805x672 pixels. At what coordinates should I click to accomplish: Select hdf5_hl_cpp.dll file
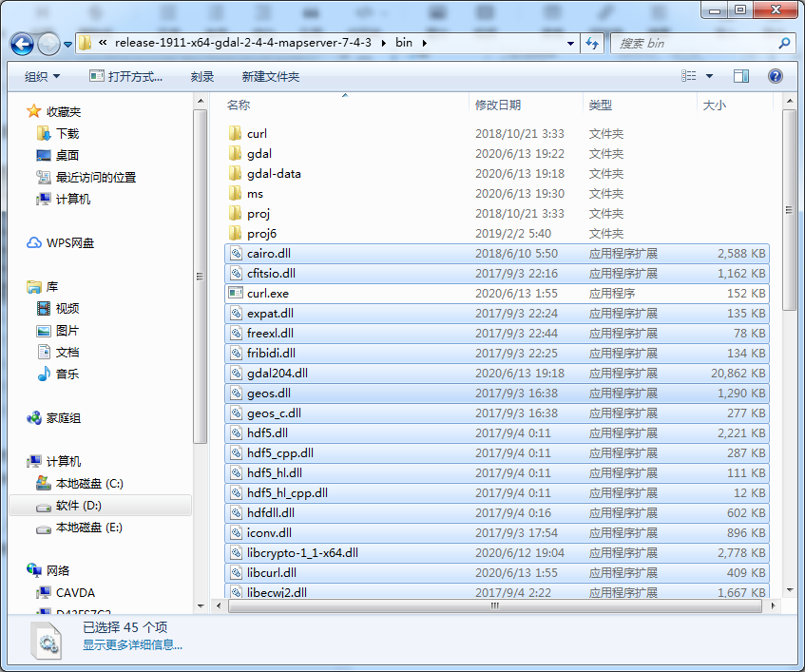[497, 493]
